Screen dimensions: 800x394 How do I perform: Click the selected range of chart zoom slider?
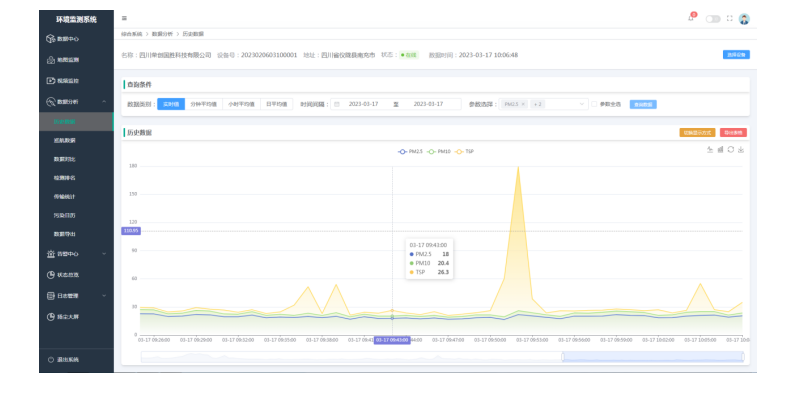click(653, 357)
